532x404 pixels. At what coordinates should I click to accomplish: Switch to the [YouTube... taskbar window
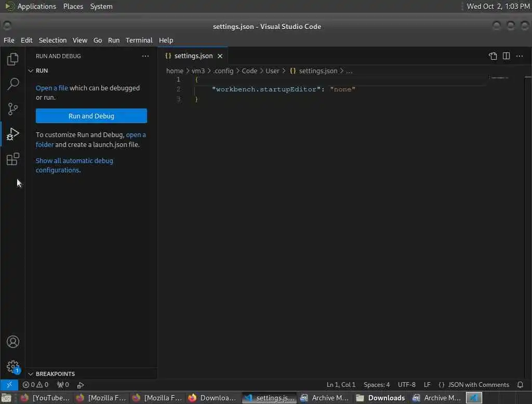pyautogui.click(x=45, y=398)
